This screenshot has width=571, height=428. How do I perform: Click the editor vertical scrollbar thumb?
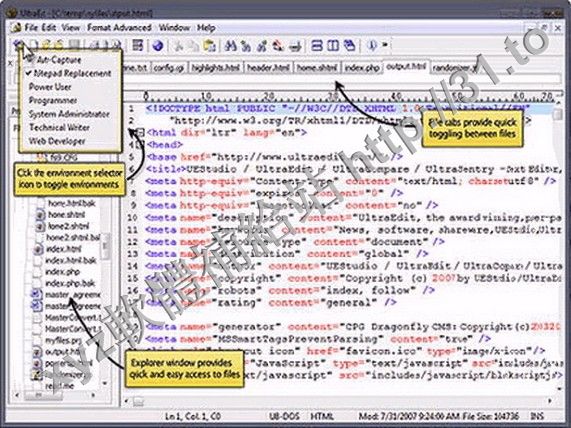[558, 114]
